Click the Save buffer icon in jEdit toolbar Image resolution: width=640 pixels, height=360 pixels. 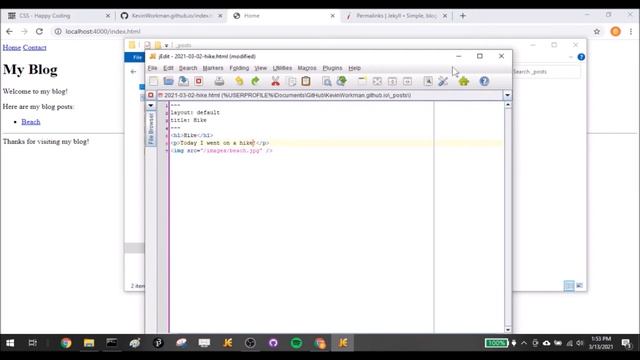pyautogui.click(x=184, y=81)
